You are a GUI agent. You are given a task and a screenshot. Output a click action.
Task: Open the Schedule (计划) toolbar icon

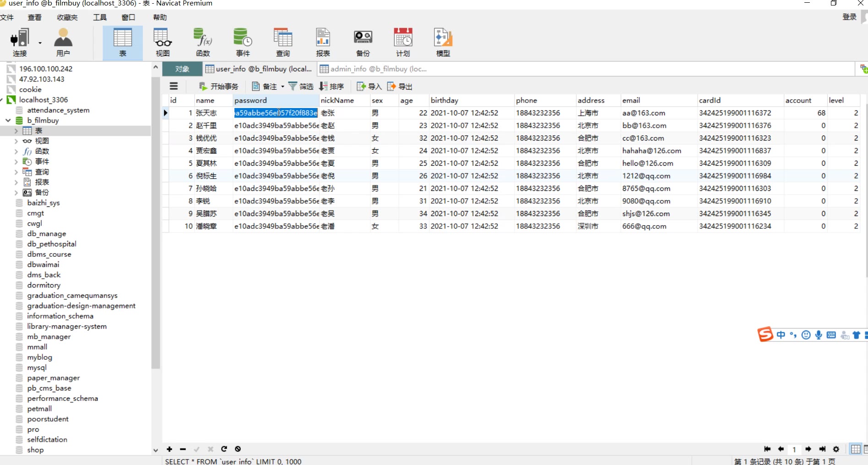pyautogui.click(x=403, y=42)
